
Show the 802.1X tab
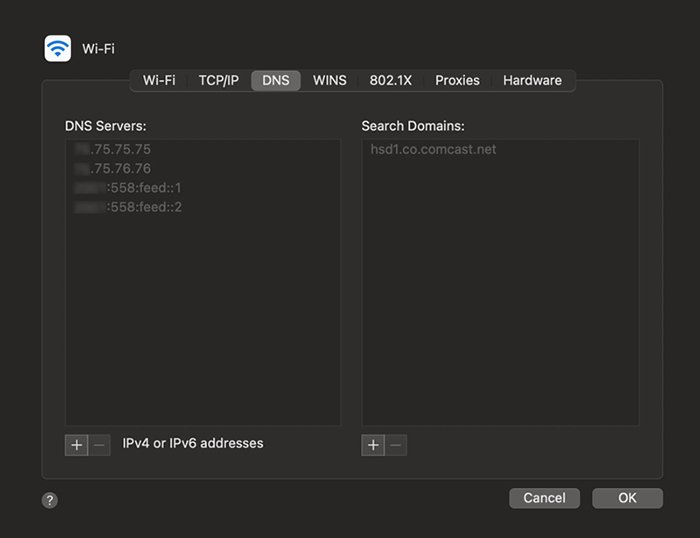click(x=390, y=80)
